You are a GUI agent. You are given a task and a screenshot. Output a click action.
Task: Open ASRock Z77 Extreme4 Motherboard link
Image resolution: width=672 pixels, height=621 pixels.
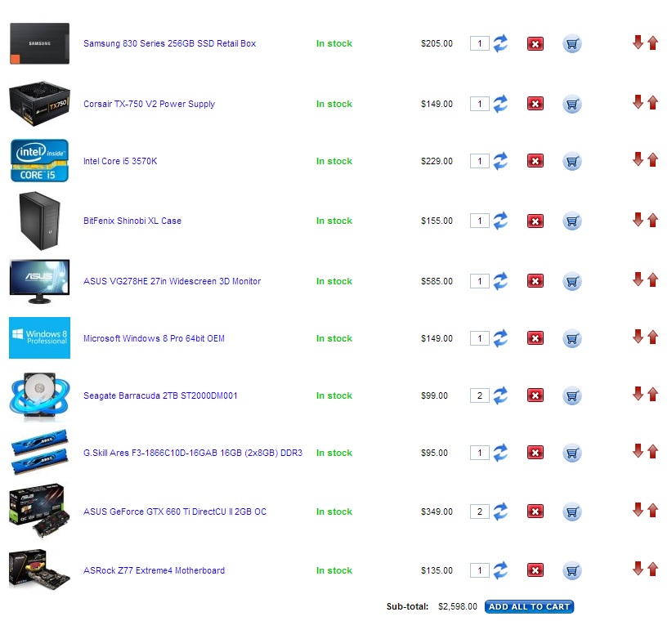click(x=154, y=570)
